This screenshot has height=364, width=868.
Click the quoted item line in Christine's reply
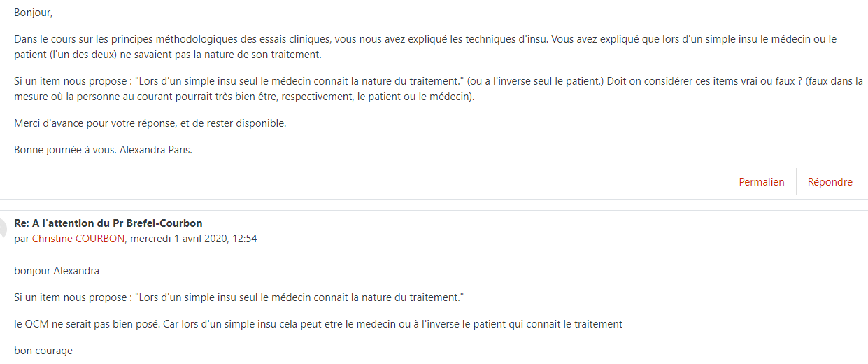(x=239, y=297)
